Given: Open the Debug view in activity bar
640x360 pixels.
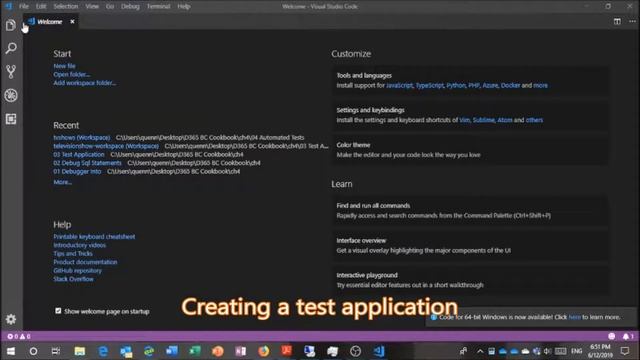Looking at the screenshot, I should [x=11, y=96].
